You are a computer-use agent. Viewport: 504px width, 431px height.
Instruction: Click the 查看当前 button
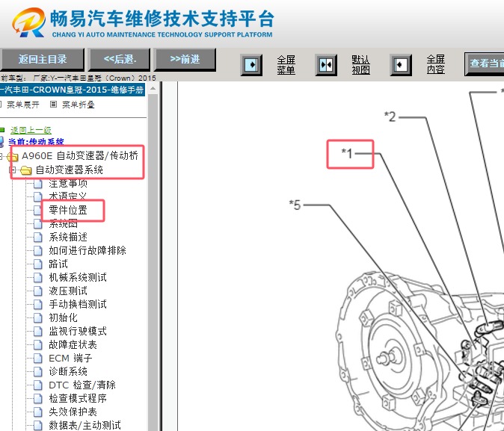[485, 63]
